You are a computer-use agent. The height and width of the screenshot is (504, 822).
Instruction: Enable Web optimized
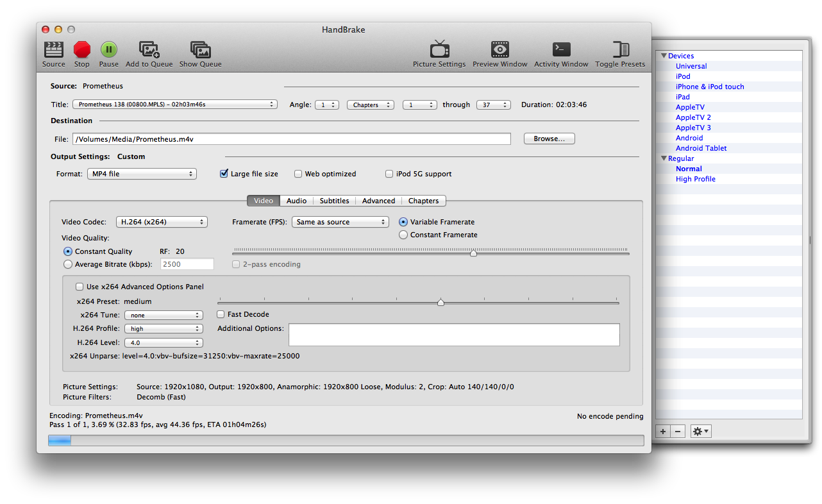pyautogui.click(x=298, y=174)
